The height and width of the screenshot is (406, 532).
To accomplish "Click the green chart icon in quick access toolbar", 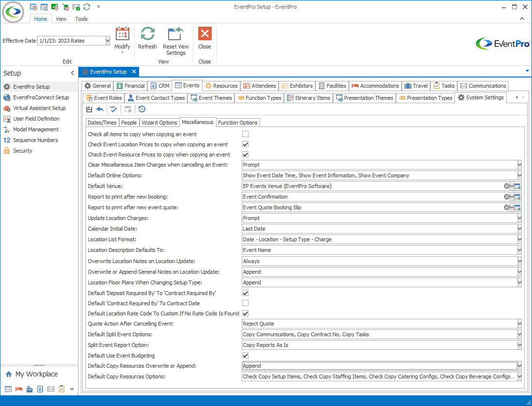I will [x=55, y=7].
